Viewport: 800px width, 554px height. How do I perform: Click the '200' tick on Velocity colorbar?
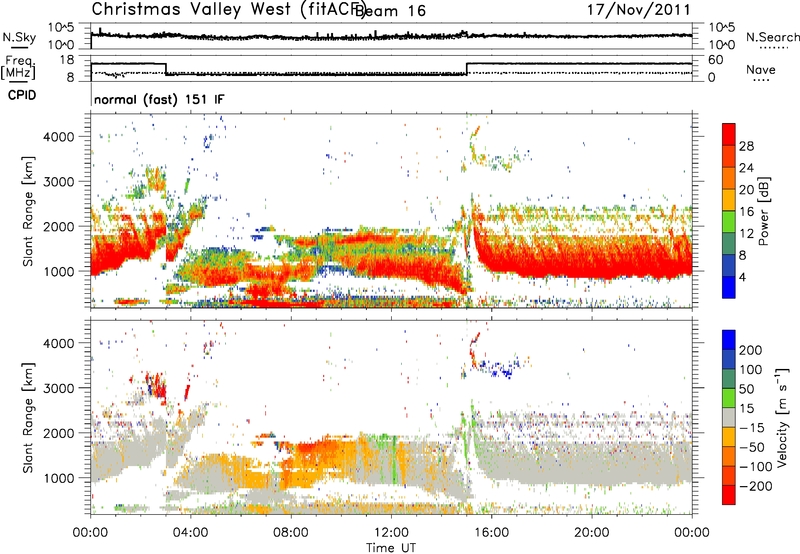(x=751, y=350)
